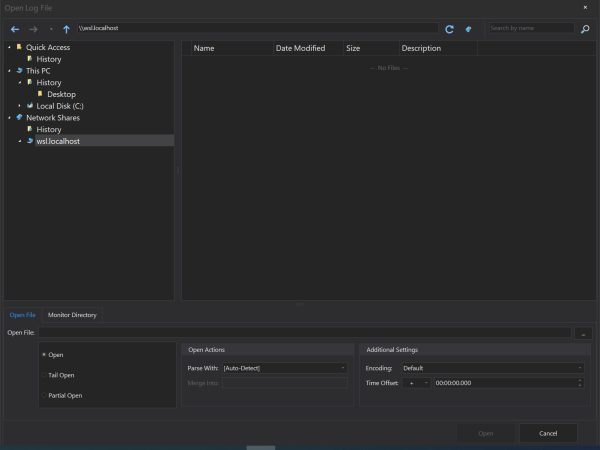Select History under Quick Access
The width and height of the screenshot is (600, 450).
point(49,59)
